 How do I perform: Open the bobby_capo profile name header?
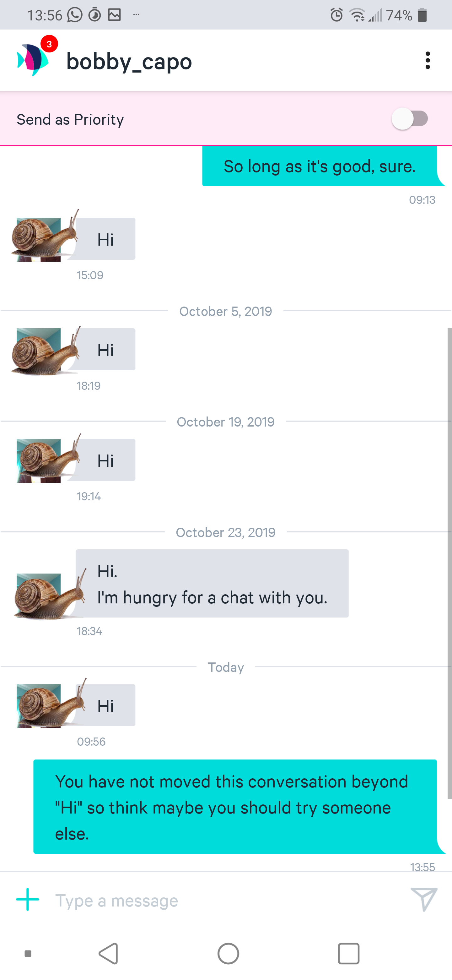tap(129, 61)
